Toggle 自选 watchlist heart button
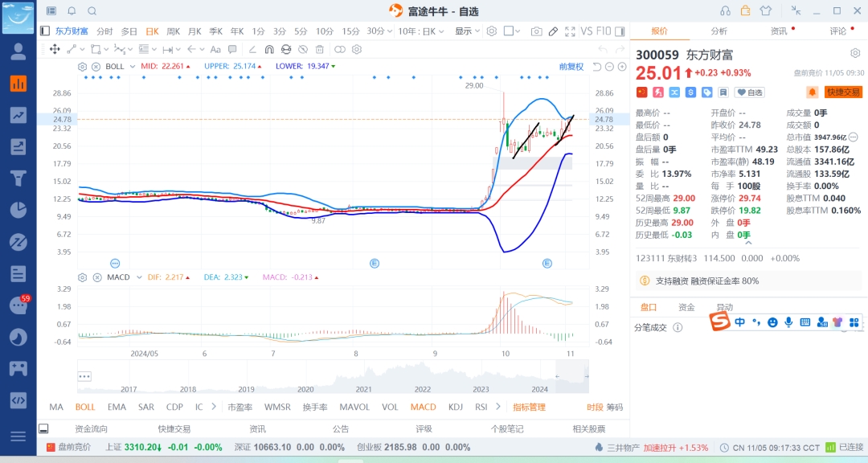Image resolution: width=868 pixels, height=463 pixels. [750, 92]
